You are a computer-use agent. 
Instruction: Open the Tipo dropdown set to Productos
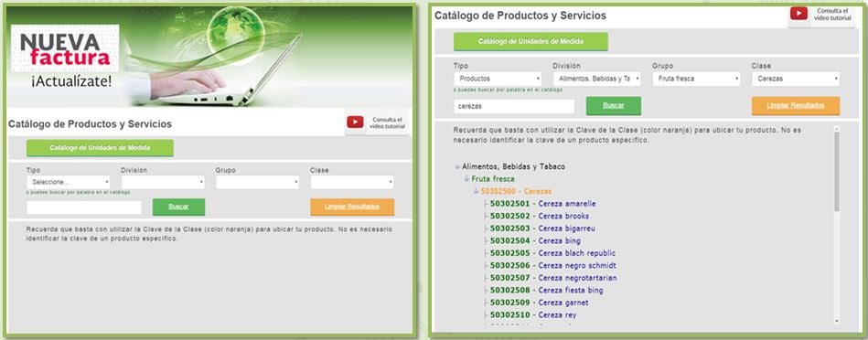click(x=497, y=79)
